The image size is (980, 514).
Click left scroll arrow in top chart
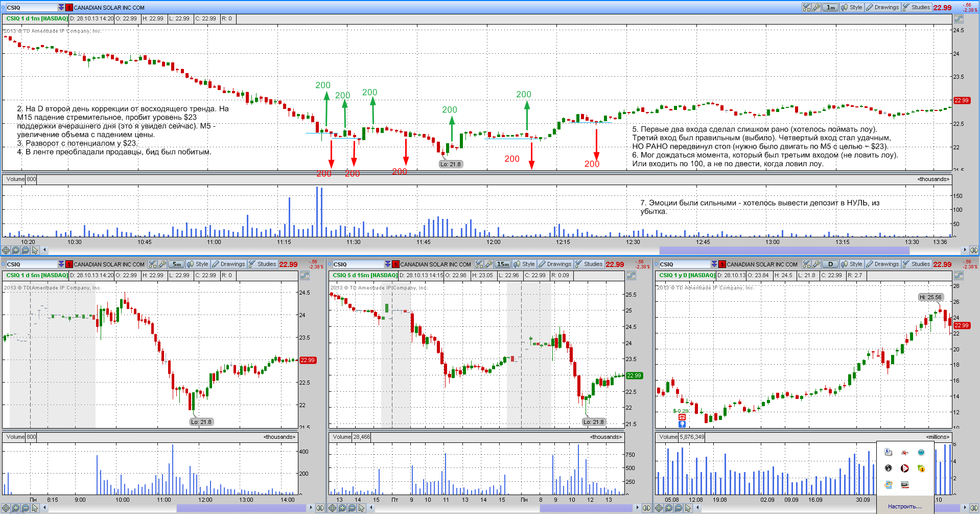[x=44, y=250]
